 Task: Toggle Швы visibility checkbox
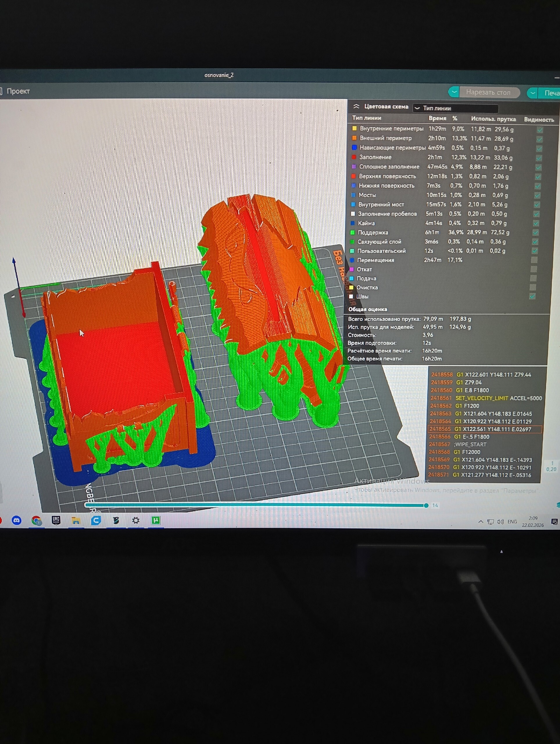click(x=532, y=296)
